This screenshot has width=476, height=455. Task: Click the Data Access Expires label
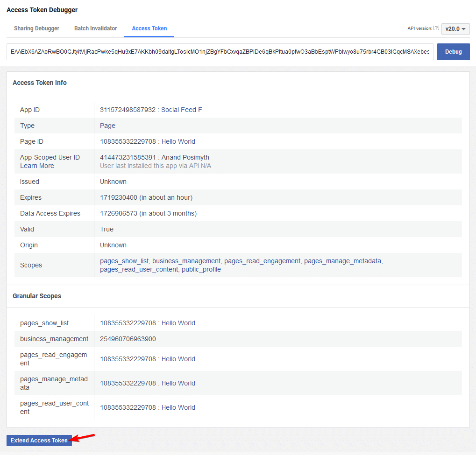pyautogui.click(x=50, y=213)
